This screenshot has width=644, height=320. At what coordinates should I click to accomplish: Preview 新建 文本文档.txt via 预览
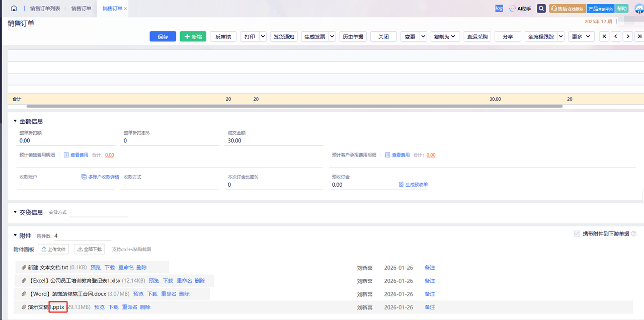tap(96, 268)
